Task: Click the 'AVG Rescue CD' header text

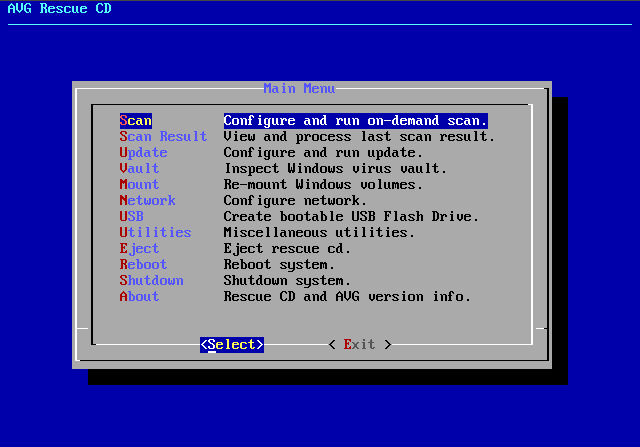Action: pos(60,9)
